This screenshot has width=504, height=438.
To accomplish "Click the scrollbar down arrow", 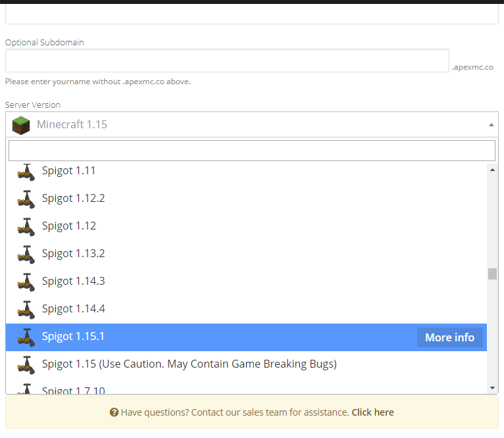I will click(492, 388).
